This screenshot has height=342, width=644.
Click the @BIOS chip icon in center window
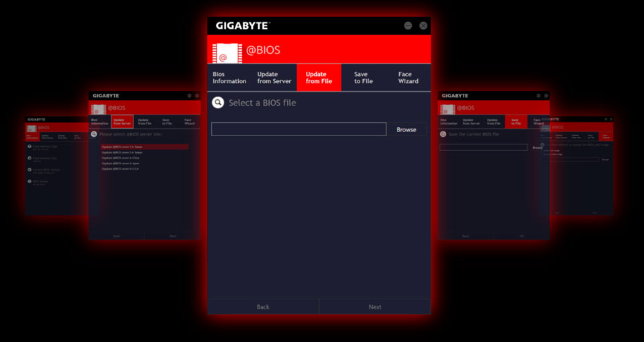(223, 51)
